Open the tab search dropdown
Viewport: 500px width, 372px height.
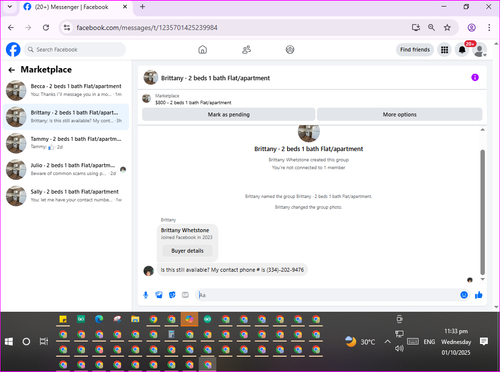tap(10, 7)
